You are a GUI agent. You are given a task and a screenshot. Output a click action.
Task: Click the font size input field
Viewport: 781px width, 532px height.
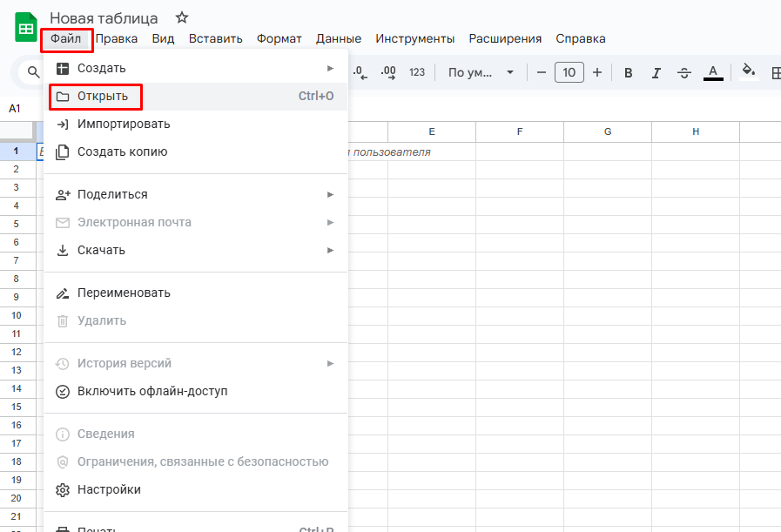click(x=569, y=72)
